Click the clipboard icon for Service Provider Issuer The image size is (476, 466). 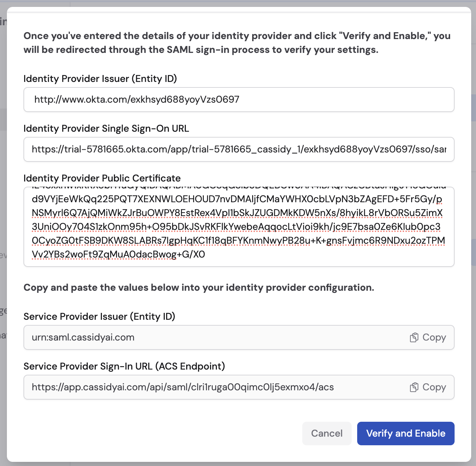414,337
